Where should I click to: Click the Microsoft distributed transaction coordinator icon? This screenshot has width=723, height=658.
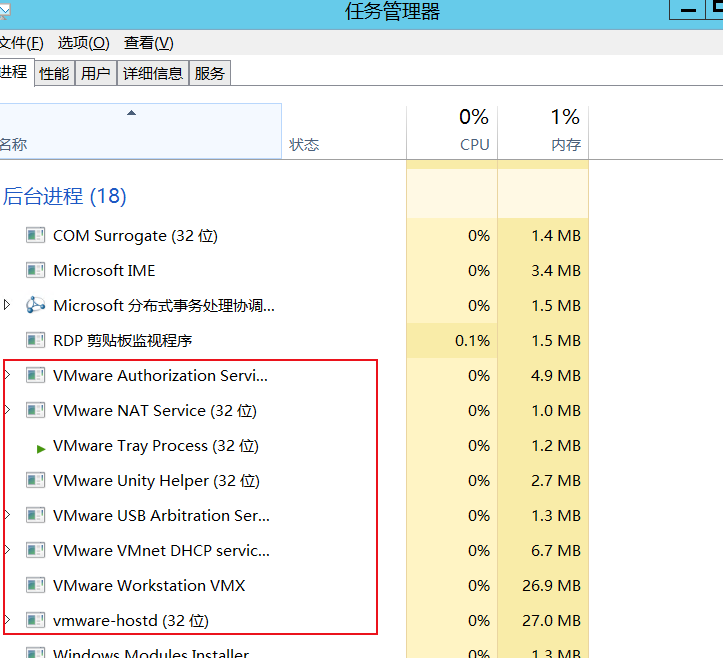(x=35, y=305)
